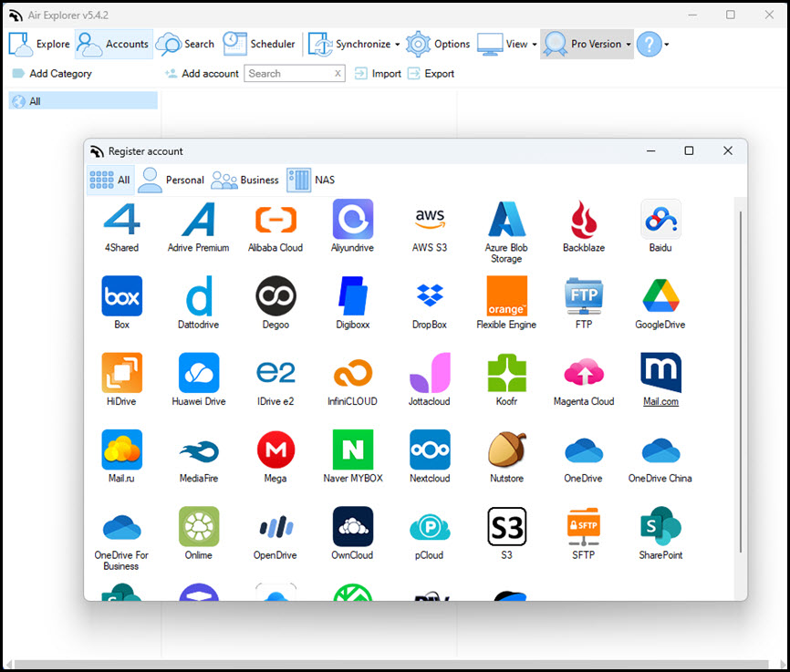Screen dimensions: 790x672
Task: Choose the Nextcloud icon
Action: click(x=430, y=450)
